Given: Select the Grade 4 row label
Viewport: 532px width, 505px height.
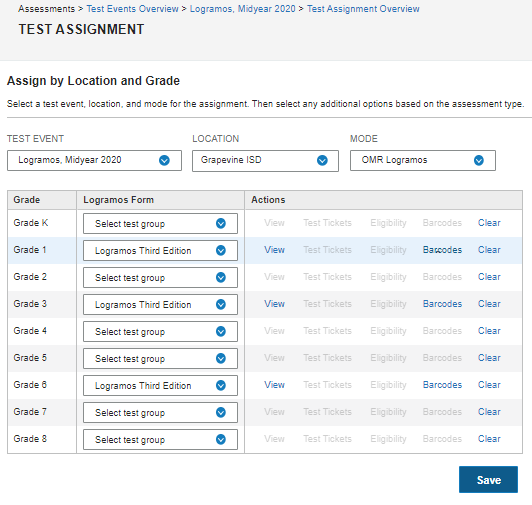Looking at the screenshot, I should pos(30,331).
